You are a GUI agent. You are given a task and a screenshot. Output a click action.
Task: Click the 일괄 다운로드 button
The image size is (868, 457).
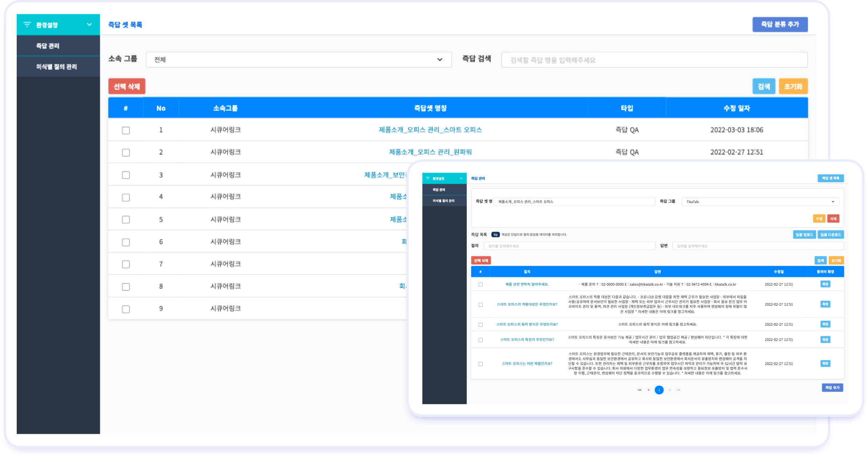(831, 235)
